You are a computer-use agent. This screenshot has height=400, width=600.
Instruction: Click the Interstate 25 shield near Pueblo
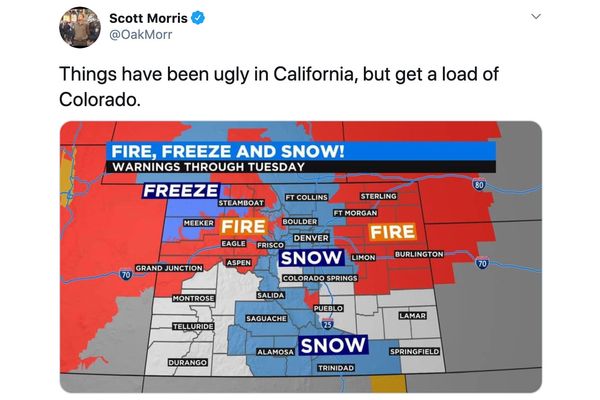pyautogui.click(x=328, y=324)
